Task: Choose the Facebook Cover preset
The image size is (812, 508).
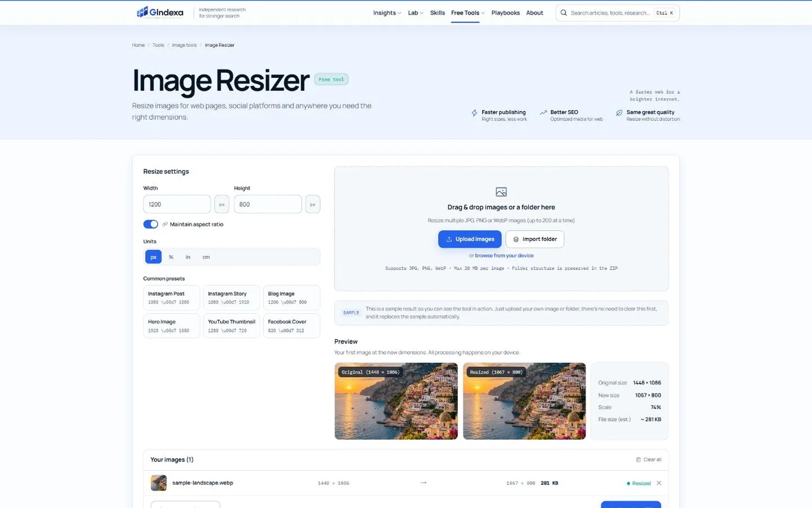Action: pos(292,326)
